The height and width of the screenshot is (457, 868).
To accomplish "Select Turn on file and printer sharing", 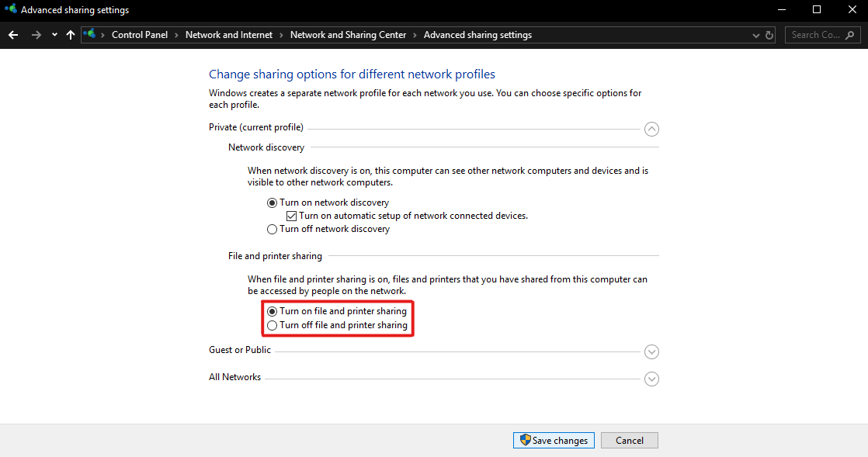I will pyautogui.click(x=272, y=311).
